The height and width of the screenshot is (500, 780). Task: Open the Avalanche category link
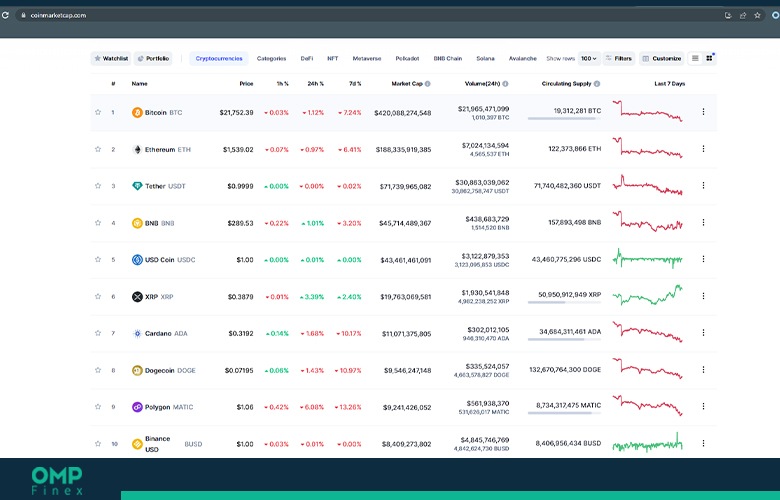click(522, 58)
